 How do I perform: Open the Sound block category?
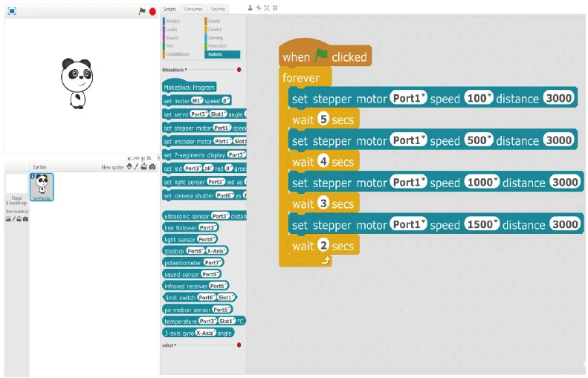click(172, 38)
